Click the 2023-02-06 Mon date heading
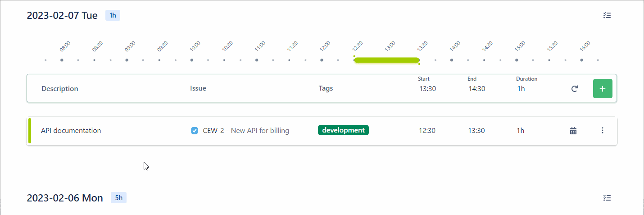The height and width of the screenshot is (215, 644). click(x=65, y=198)
